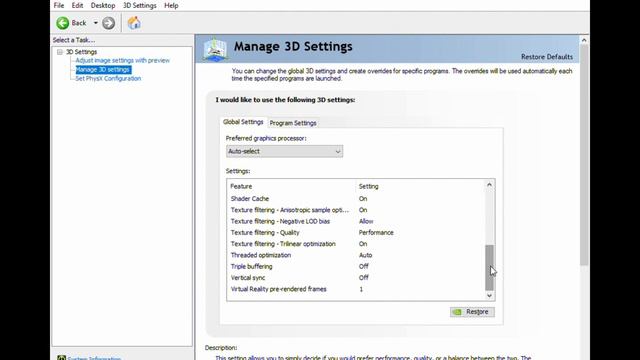Select the Triple buffering row

(355, 267)
